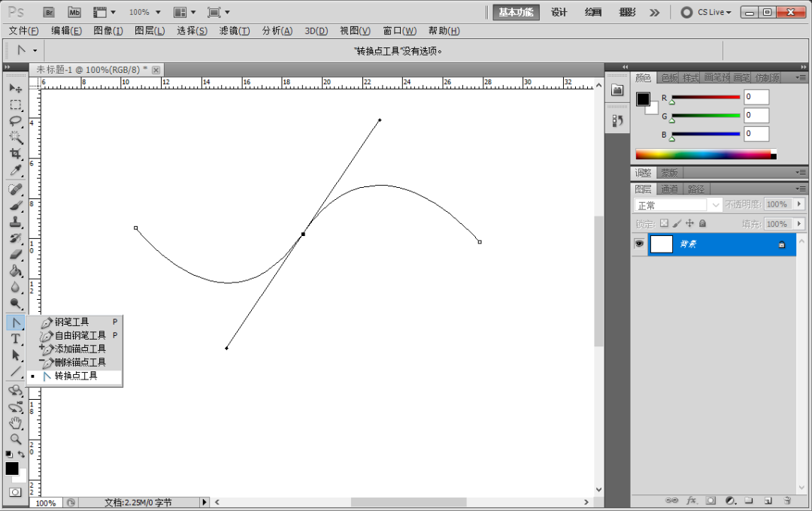
Task: Select the Zoom tool
Action: click(x=16, y=440)
